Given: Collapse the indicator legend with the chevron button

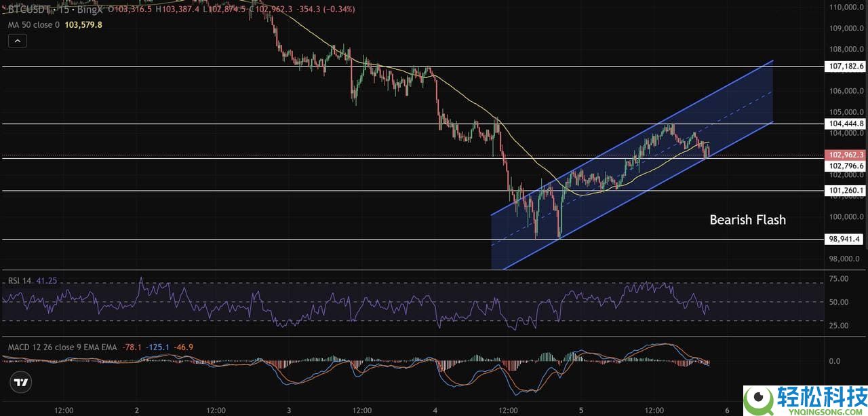Looking at the screenshot, I should point(18,41).
